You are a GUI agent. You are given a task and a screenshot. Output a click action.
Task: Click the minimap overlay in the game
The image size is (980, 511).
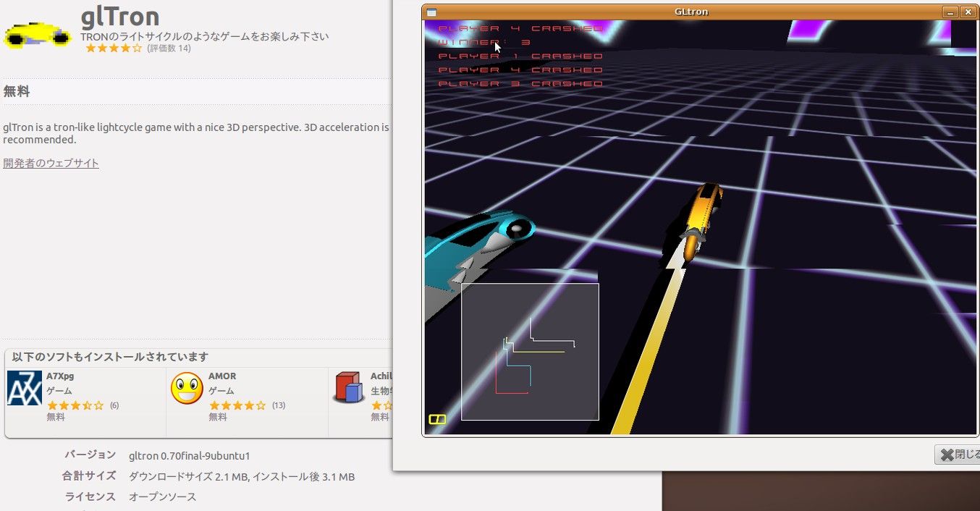pyautogui.click(x=530, y=351)
